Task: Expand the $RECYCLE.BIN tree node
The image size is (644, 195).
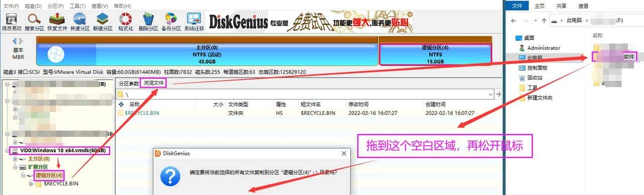Action: tap(31, 183)
